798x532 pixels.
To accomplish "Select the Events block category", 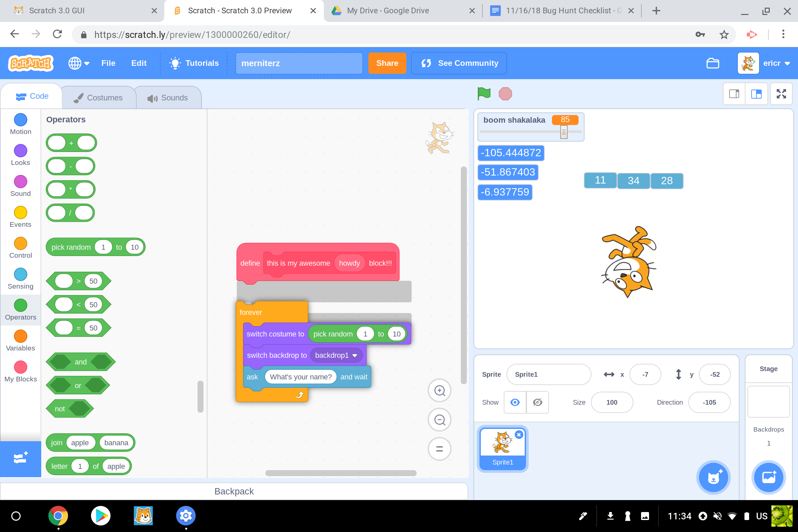I will click(x=21, y=217).
